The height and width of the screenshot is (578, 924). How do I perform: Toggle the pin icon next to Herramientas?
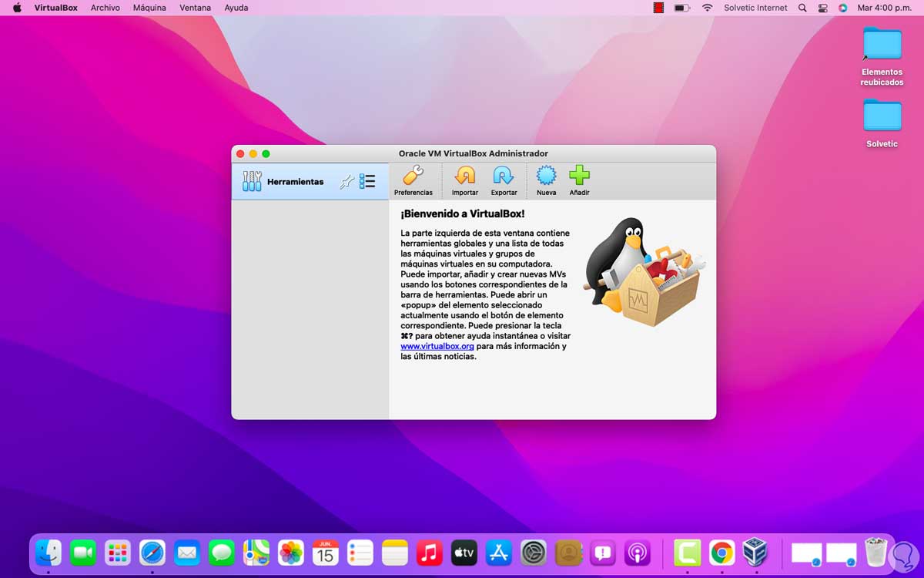(346, 182)
